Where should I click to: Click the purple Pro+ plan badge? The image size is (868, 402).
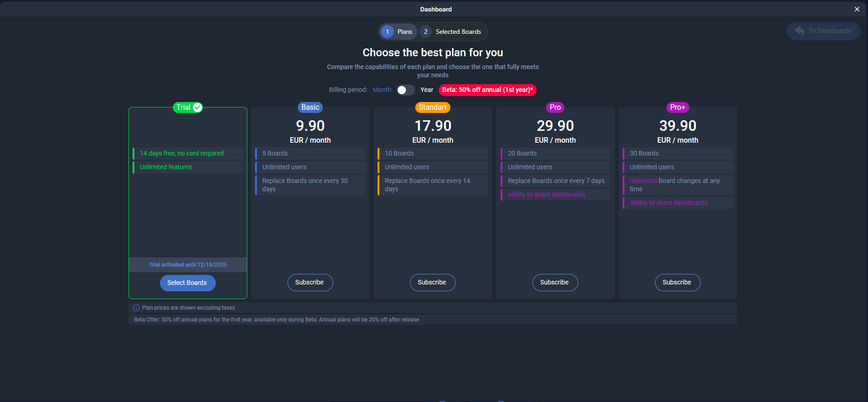pos(677,107)
